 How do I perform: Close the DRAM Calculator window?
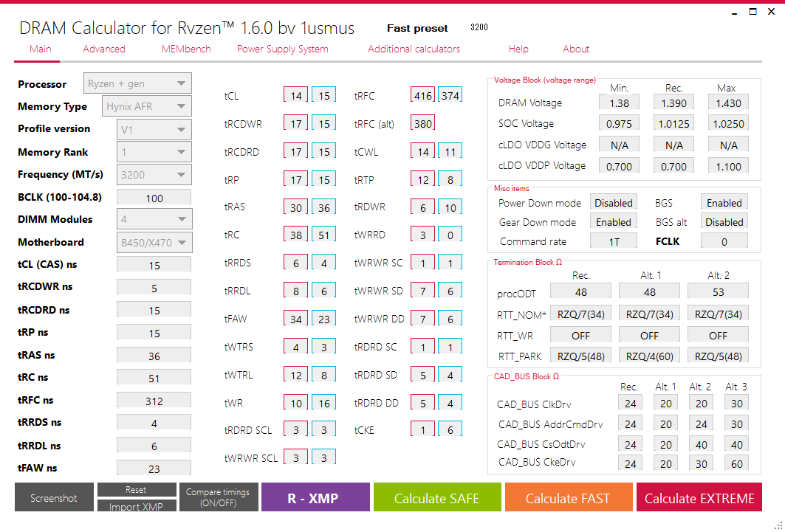[x=772, y=12]
